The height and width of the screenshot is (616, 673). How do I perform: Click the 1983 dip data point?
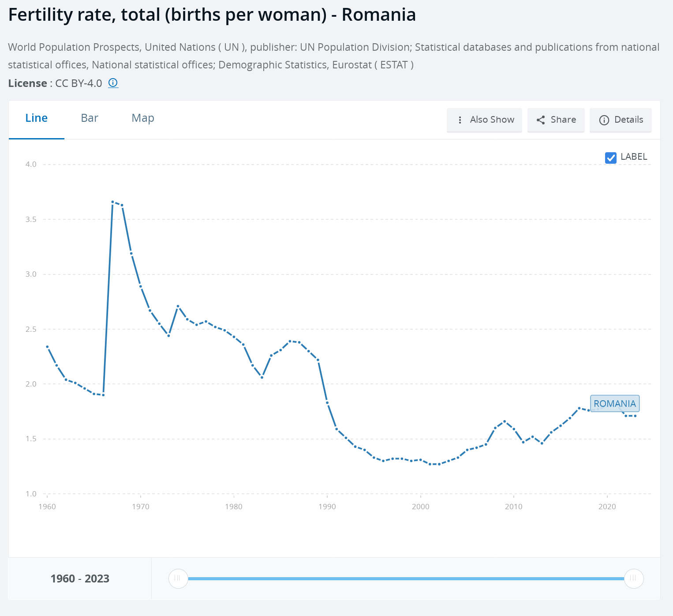click(x=262, y=378)
